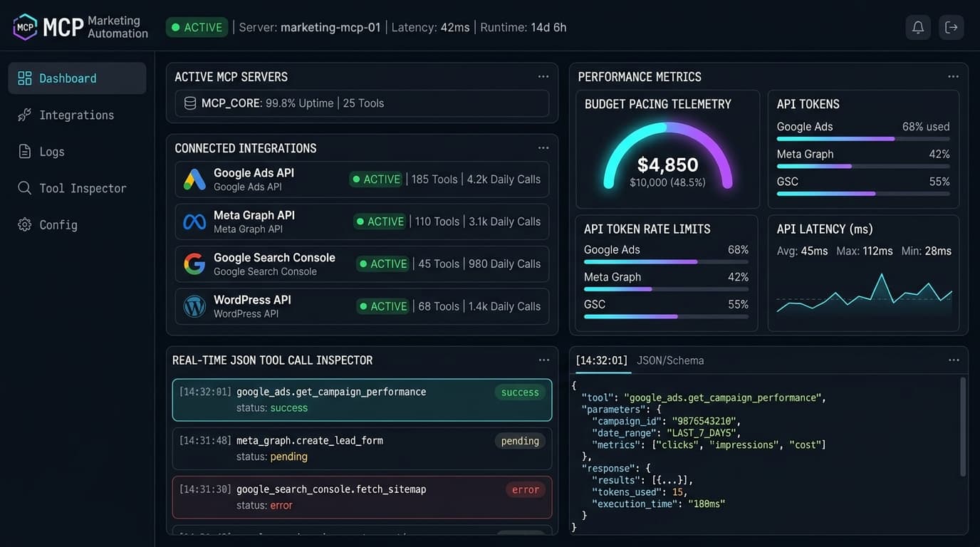980x547 pixels.
Task: Select the get_campaign_performance tool call entry
Action: pyautogui.click(x=362, y=400)
